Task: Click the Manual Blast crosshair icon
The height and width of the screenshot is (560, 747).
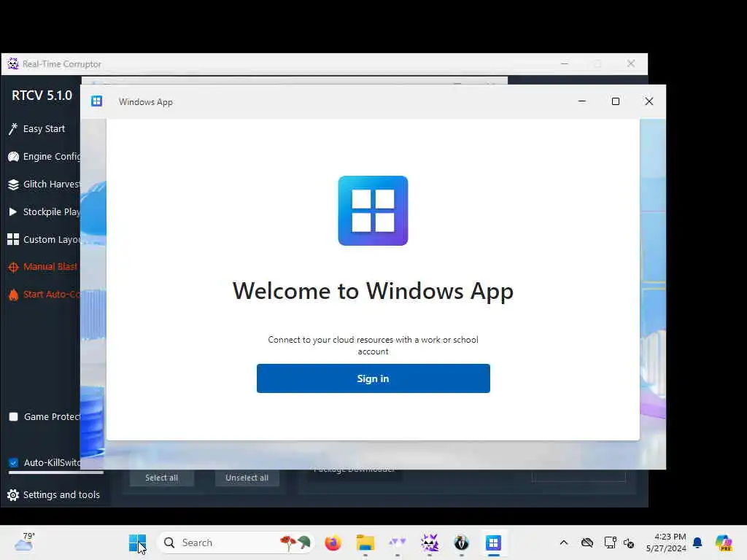Action: point(13,267)
